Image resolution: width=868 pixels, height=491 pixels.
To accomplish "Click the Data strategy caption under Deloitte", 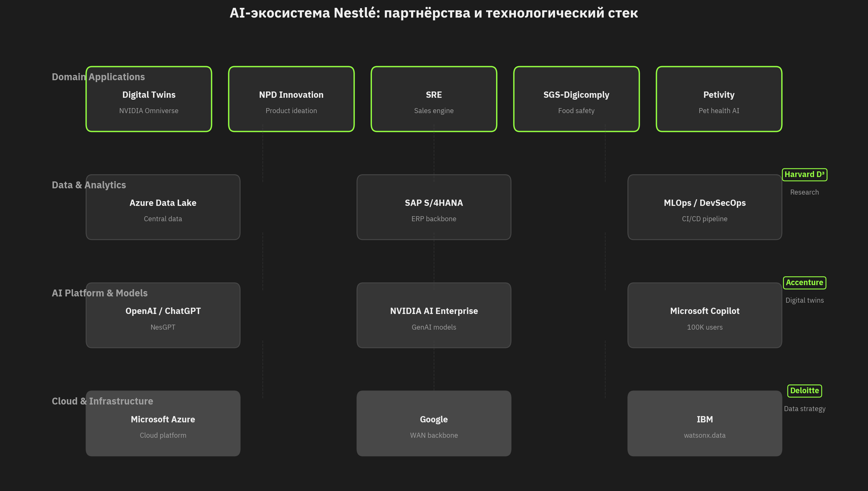I will click(x=805, y=409).
